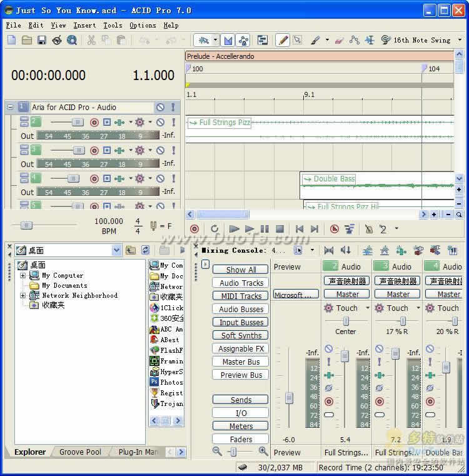Save the project with the floppy disk icon
The image size is (469, 476).
(x=42, y=40)
